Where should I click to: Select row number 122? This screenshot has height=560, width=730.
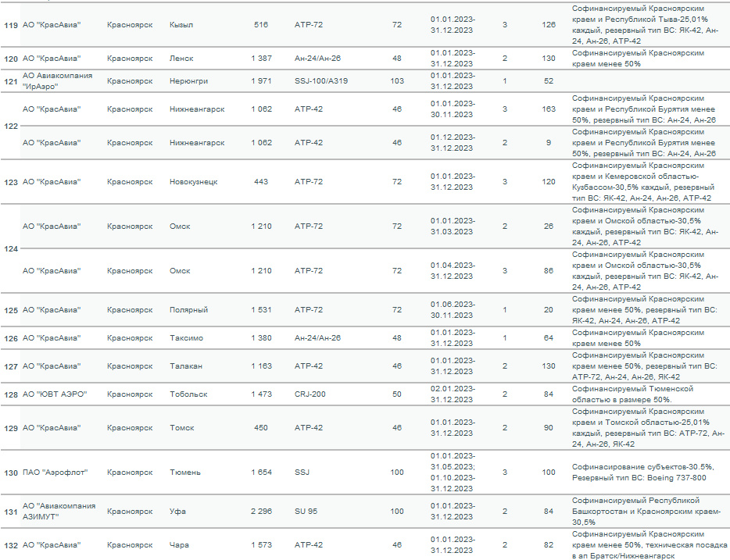pyautogui.click(x=11, y=126)
